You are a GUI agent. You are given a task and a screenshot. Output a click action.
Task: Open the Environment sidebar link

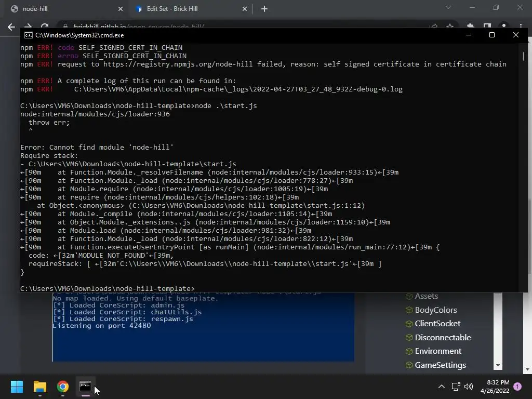(x=438, y=351)
